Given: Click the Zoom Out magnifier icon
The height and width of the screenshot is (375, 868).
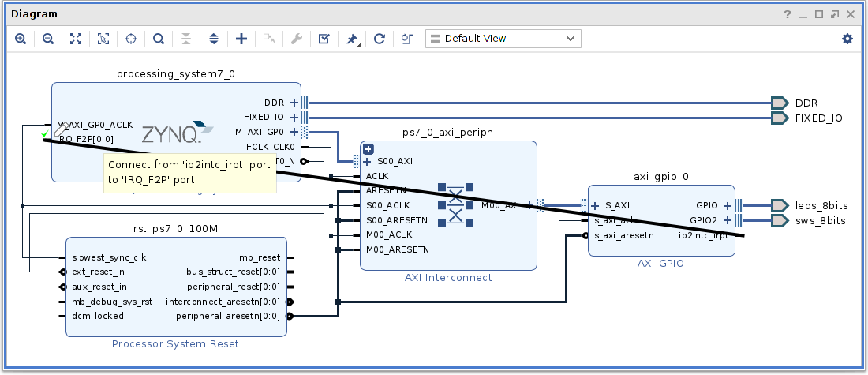Looking at the screenshot, I should [48, 39].
